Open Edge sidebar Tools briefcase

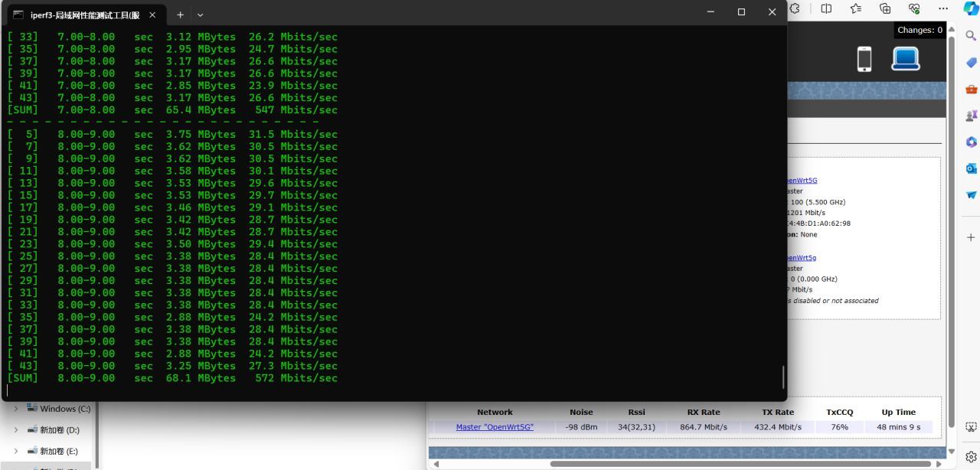[971, 90]
